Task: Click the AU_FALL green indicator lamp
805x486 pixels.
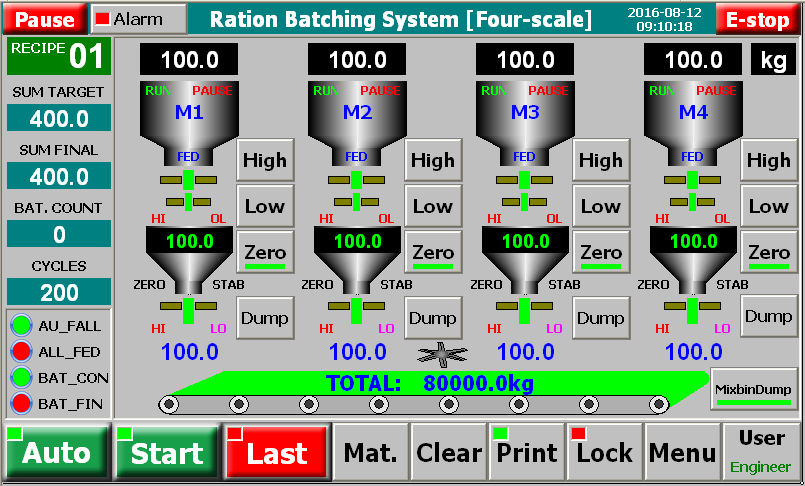Action: tap(23, 326)
